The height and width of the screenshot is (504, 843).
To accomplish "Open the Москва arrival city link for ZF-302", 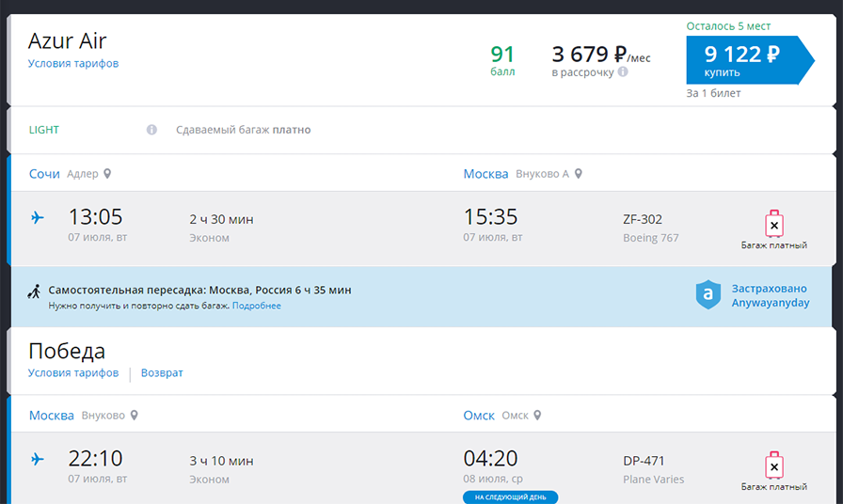I will [485, 174].
